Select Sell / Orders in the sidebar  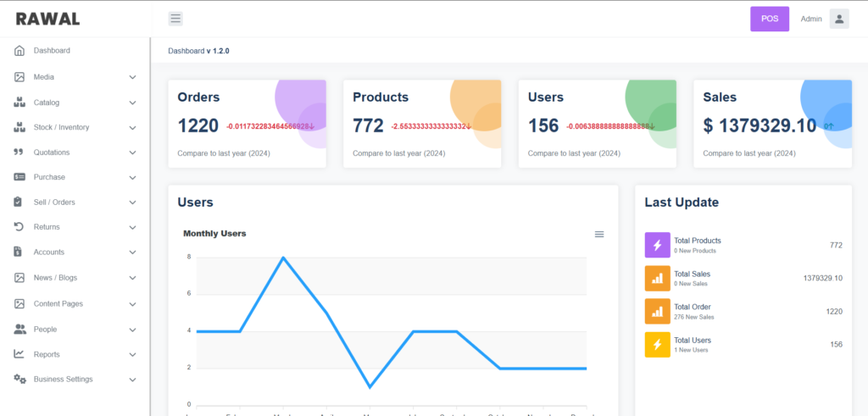pos(54,202)
